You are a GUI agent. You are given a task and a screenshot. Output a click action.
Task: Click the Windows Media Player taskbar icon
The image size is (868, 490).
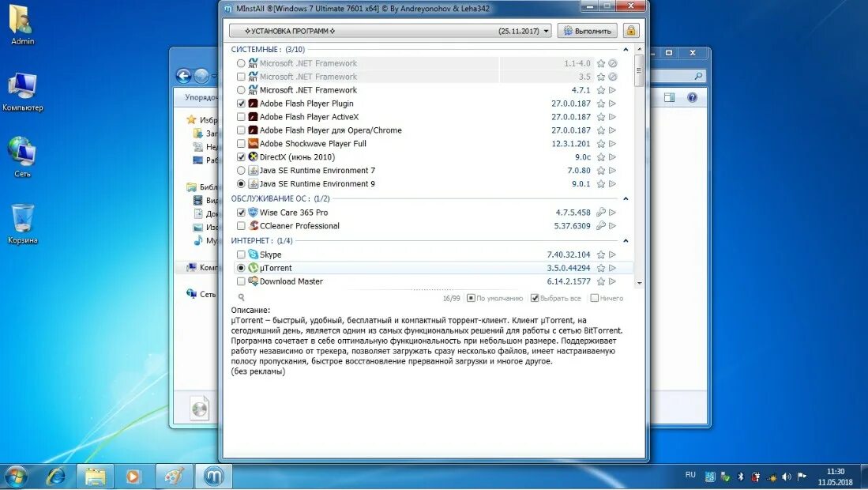[133, 476]
